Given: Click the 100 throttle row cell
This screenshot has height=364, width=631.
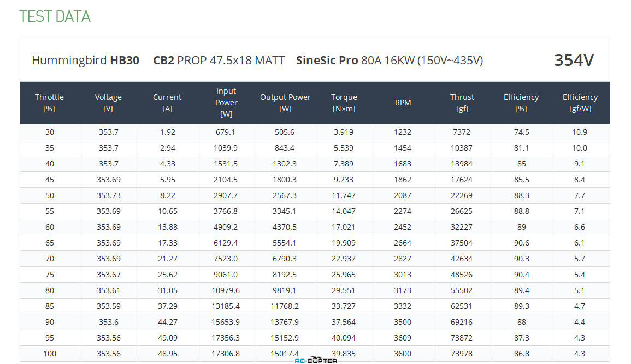Looking at the screenshot, I should 50,354.
